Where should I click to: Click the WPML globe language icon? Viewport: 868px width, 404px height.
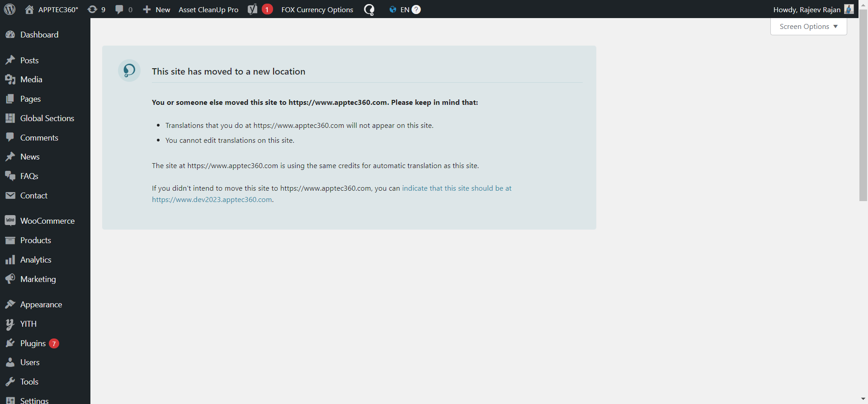392,9
